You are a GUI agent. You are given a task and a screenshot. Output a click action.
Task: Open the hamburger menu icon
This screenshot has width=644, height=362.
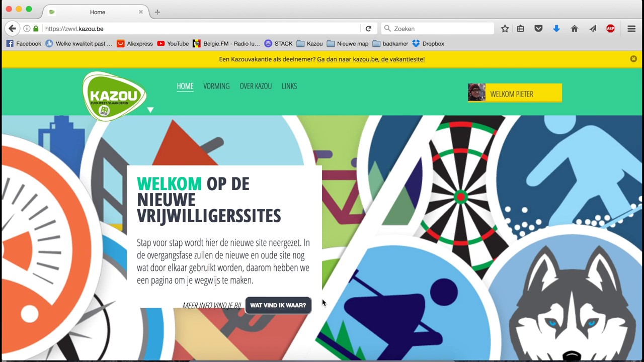pos(631,29)
